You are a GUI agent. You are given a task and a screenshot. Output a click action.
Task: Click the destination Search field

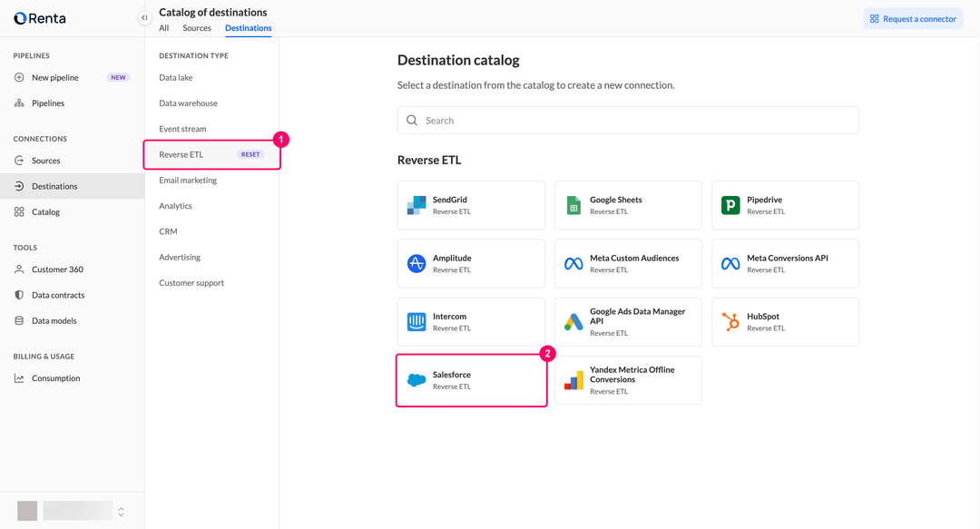(x=628, y=120)
